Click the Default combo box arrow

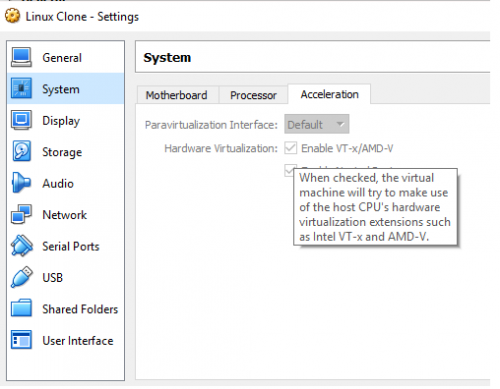[340, 124]
